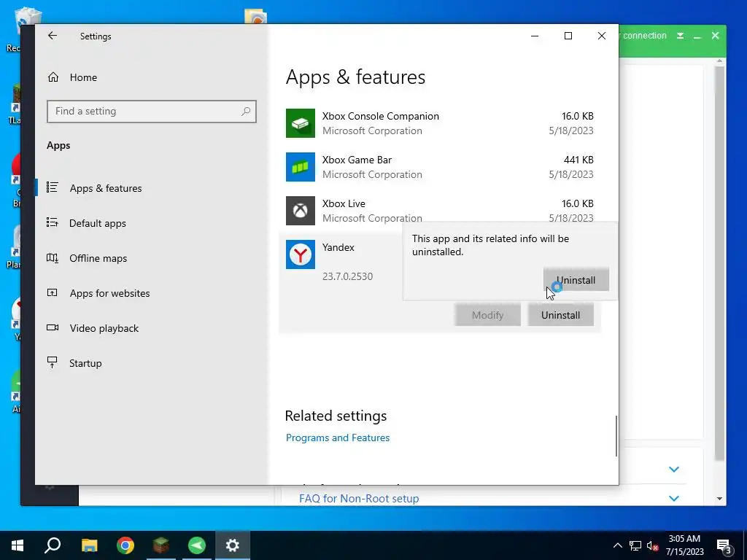Click the Default apps sidebar icon
Screen dimensions: 747x560
(53, 222)
